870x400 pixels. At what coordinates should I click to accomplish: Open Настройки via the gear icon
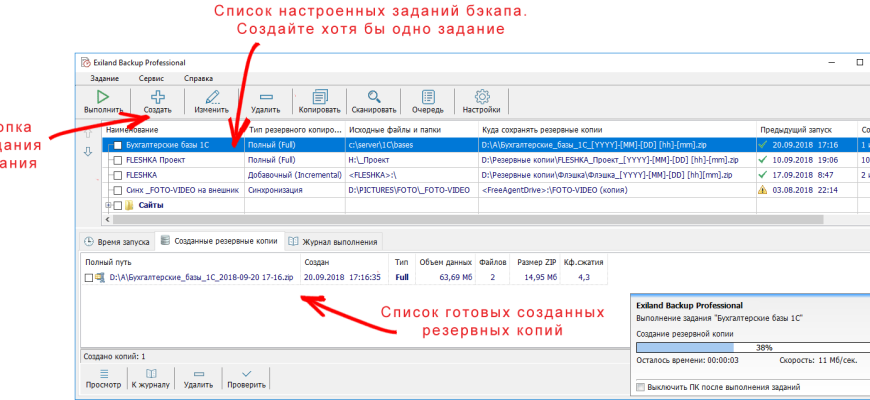click(481, 98)
